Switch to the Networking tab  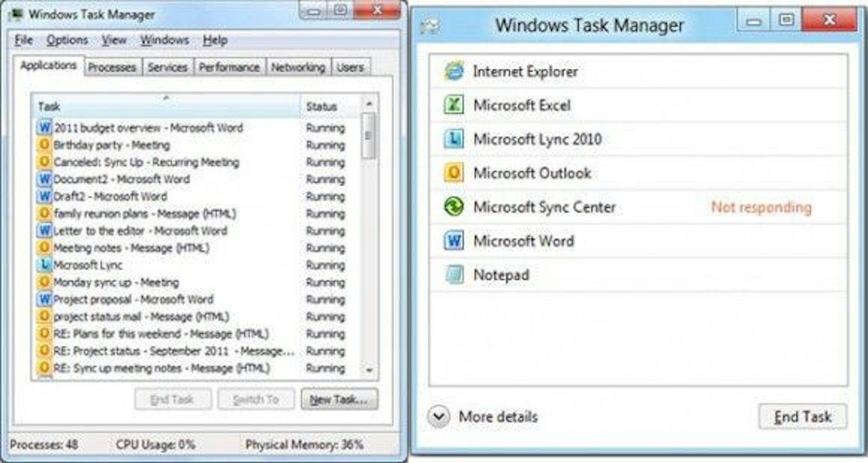(298, 67)
